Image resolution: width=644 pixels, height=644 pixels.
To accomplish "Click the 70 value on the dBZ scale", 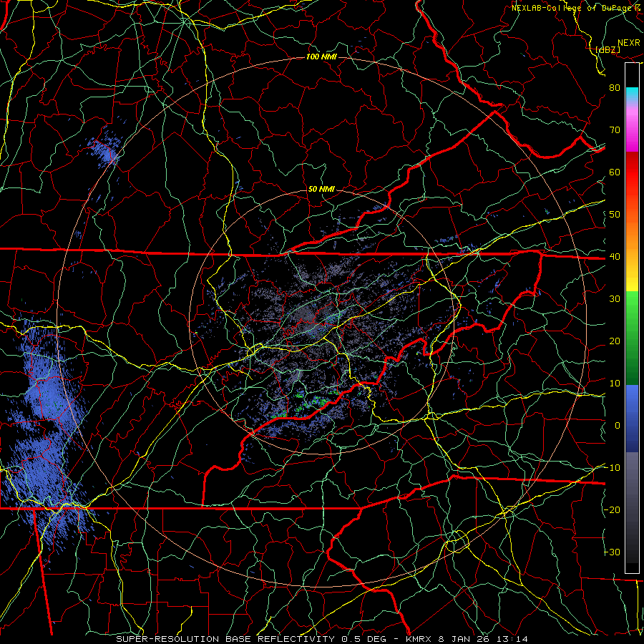I will 615,130.
